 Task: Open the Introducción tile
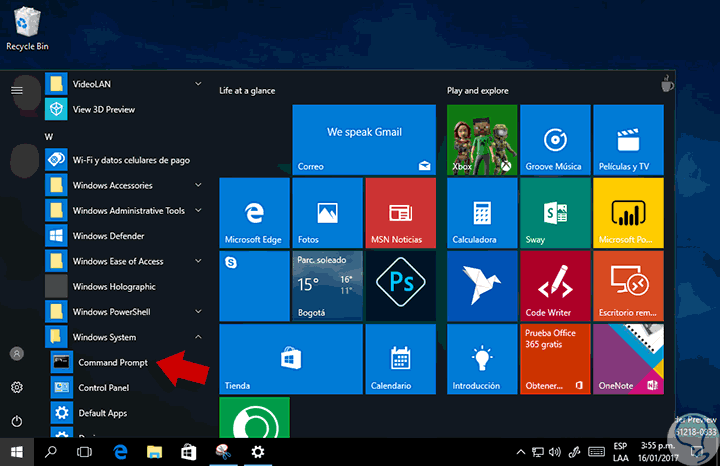pyautogui.click(x=482, y=359)
